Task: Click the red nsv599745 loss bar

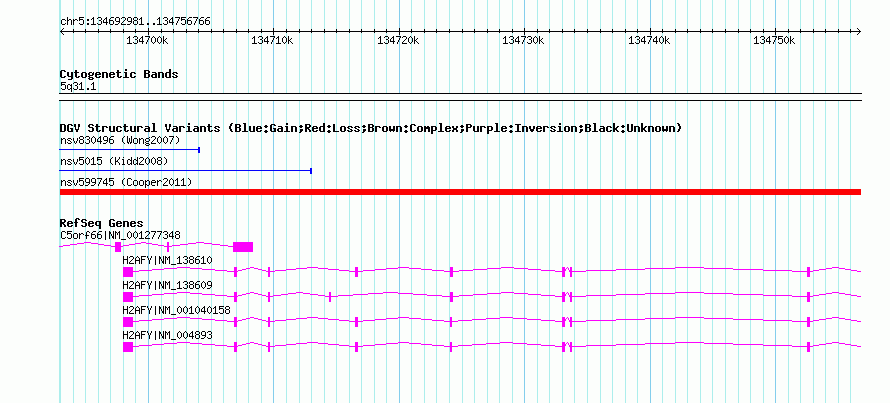Action: (x=460, y=192)
